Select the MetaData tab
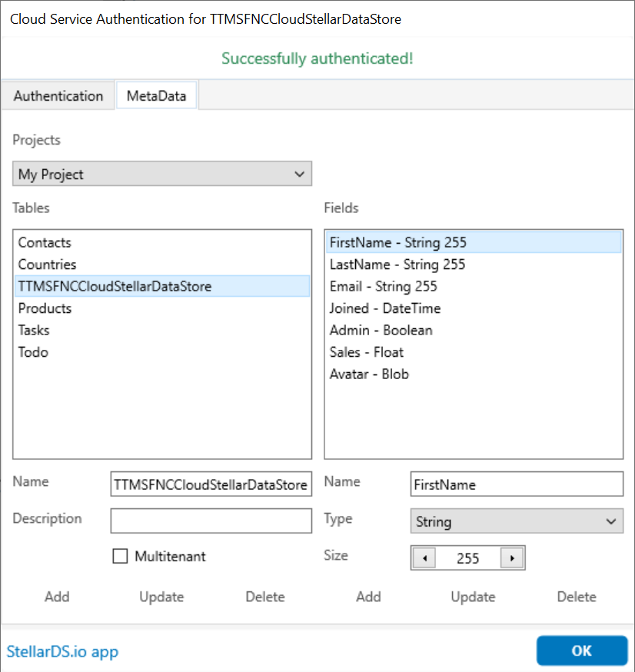This screenshot has height=672, width=635. (156, 95)
